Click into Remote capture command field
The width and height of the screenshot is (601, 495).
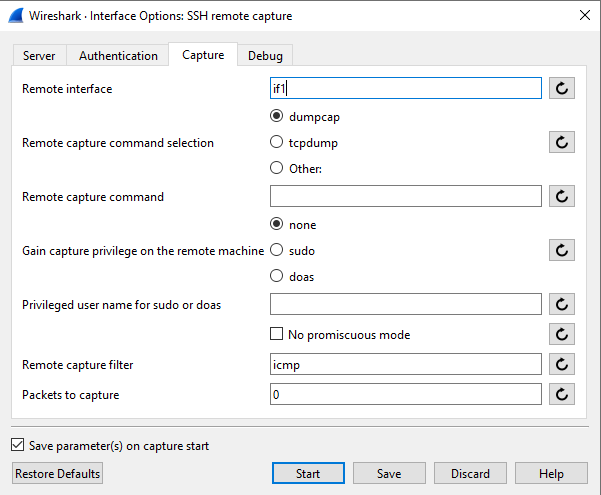point(406,196)
